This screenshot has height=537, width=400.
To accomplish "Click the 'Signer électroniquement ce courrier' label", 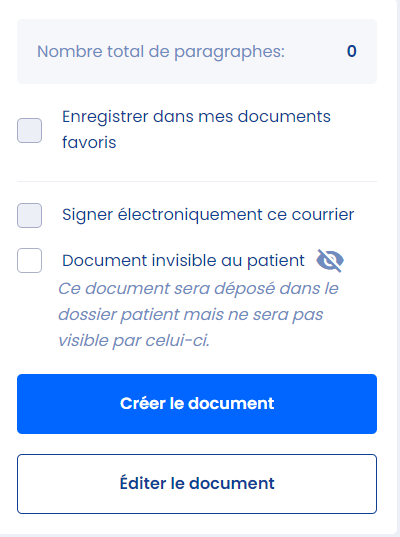I will tap(208, 215).
